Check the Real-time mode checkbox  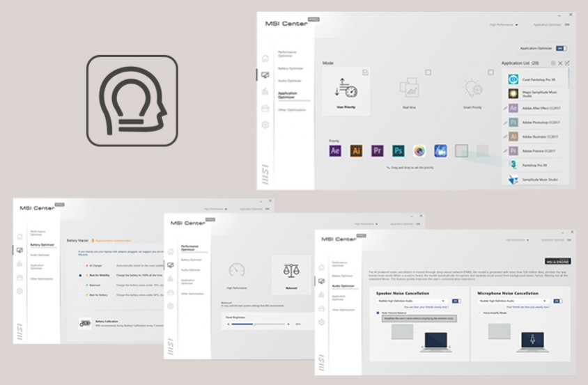click(x=428, y=72)
